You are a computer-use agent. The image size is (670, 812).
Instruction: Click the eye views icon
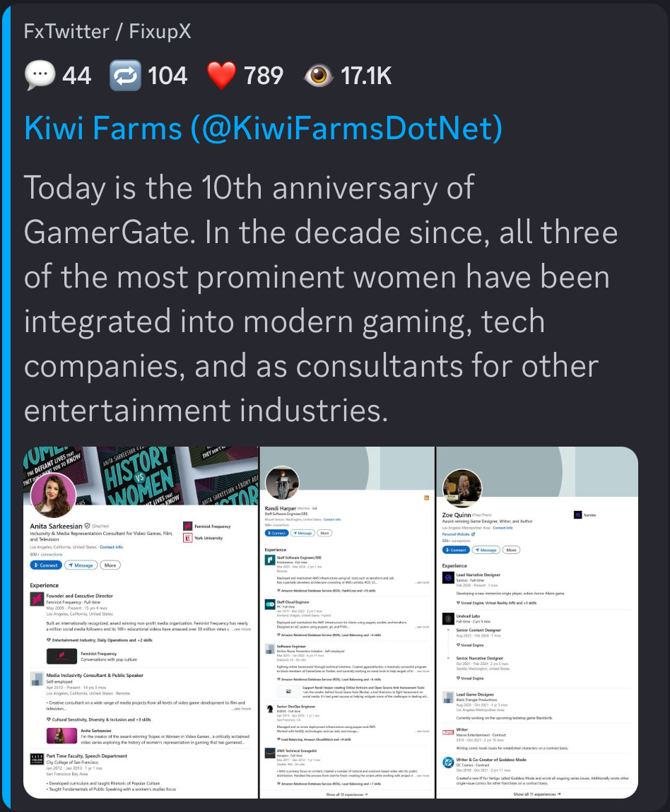pos(318,75)
